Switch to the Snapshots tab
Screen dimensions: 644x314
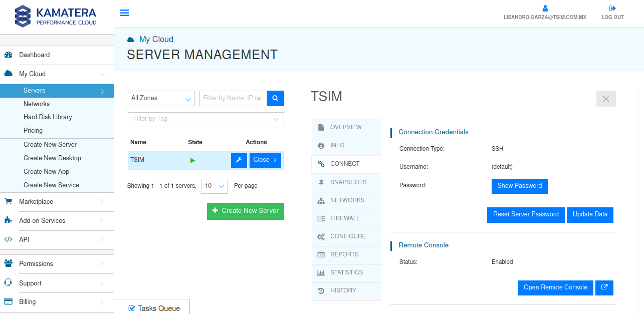(347, 183)
